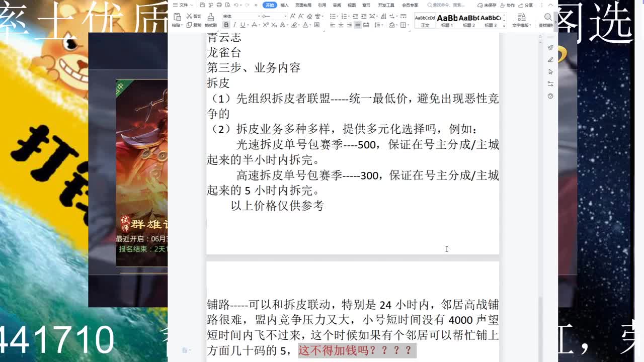Click the line spacing icon

pyautogui.click(x=377, y=25)
